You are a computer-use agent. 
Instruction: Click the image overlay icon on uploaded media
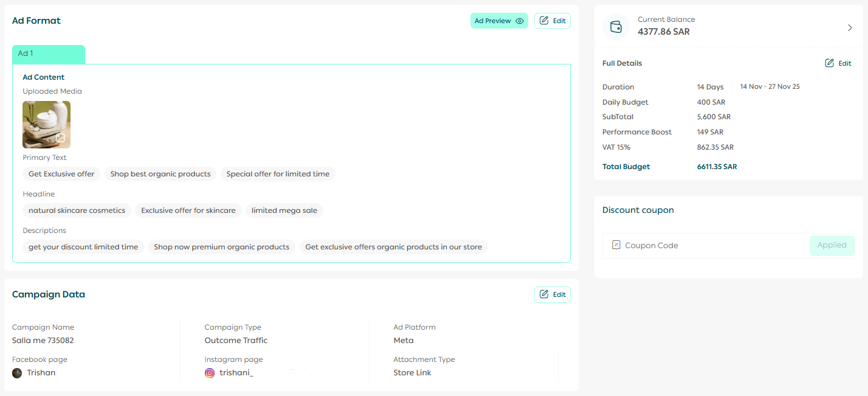tap(60, 139)
